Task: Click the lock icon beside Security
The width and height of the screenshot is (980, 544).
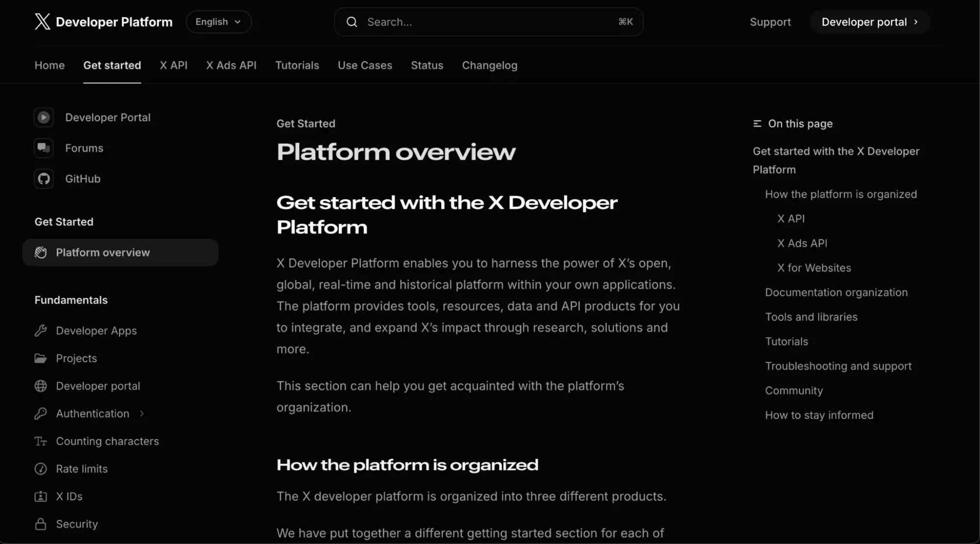Action: pos(41,524)
